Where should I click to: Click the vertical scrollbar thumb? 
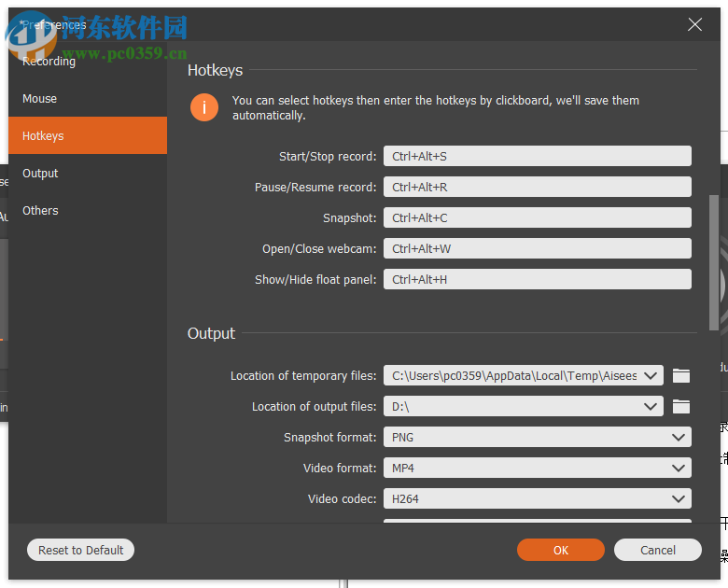coord(714,262)
